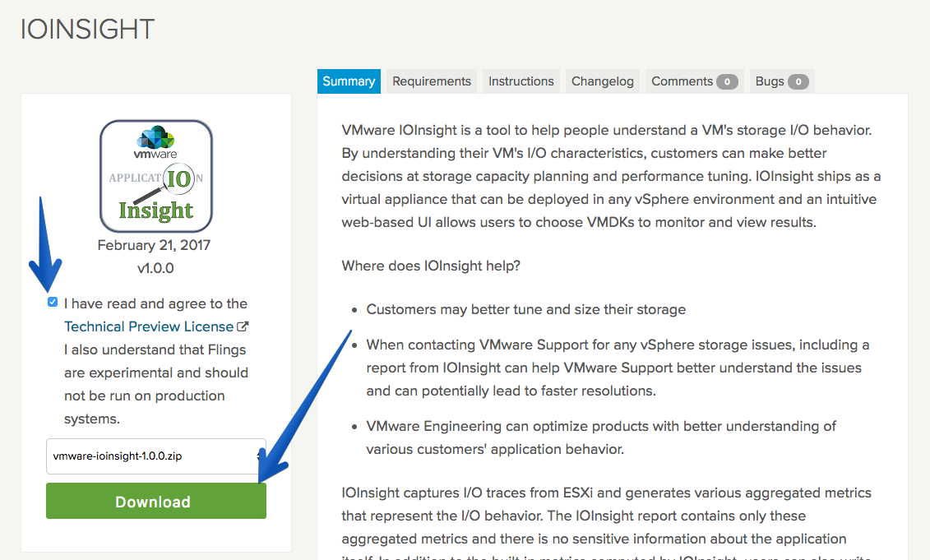Click the VMware logo graphic in the logo
This screenshot has height=560, width=930.
[x=155, y=142]
